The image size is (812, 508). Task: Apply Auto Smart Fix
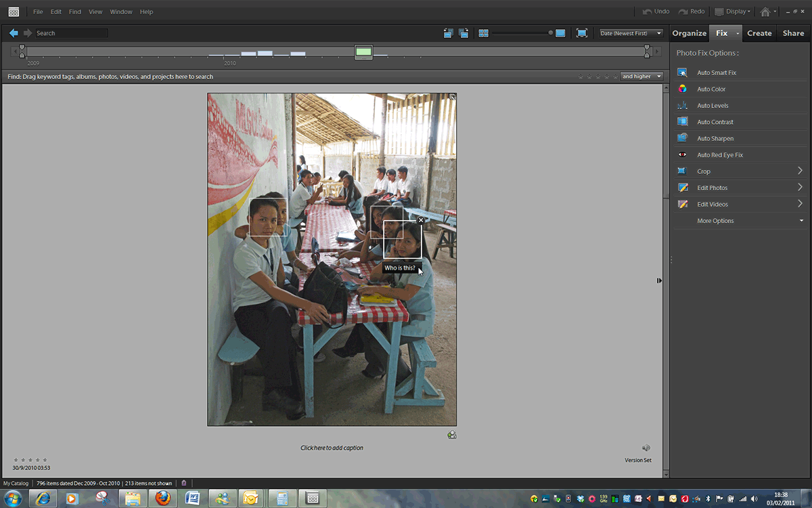(717, 72)
